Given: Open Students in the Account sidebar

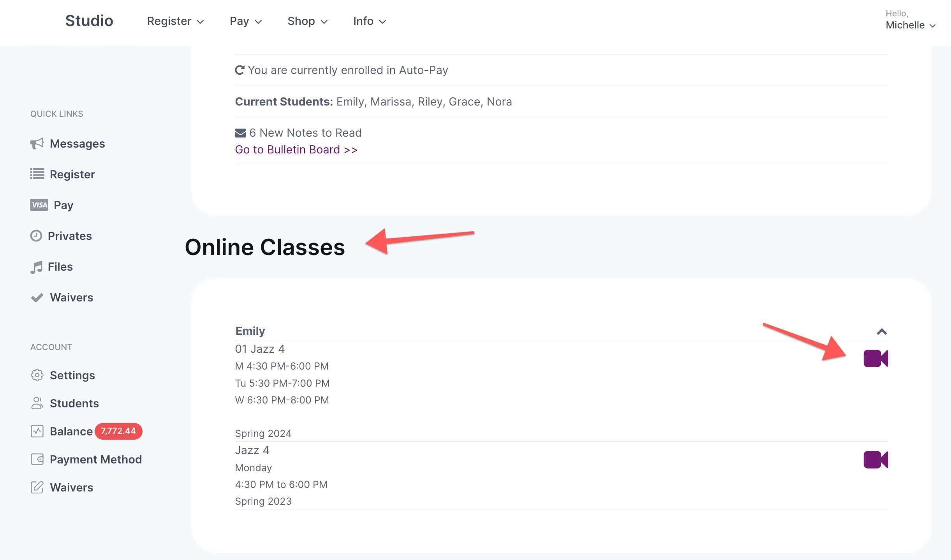Looking at the screenshot, I should point(74,403).
